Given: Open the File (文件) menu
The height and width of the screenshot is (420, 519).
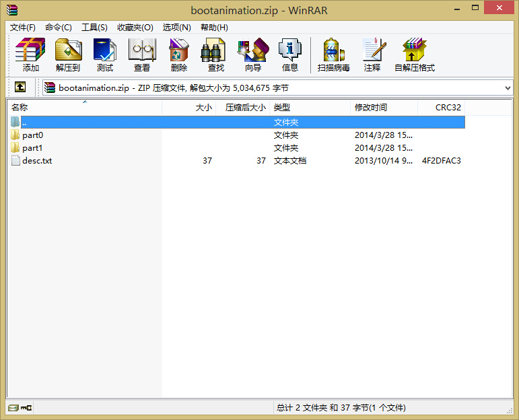Looking at the screenshot, I should coord(22,27).
